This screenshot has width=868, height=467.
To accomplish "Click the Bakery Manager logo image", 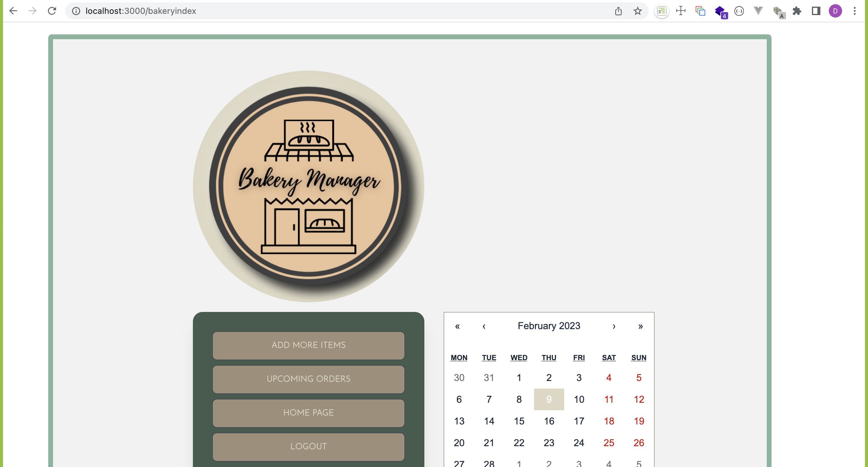I will pyautogui.click(x=308, y=186).
